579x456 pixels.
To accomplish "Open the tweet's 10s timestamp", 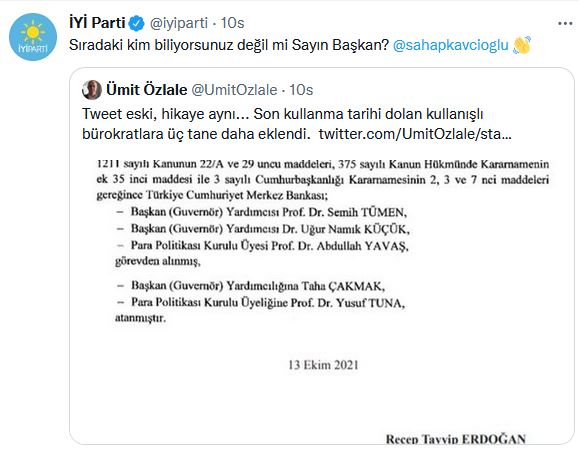I will 233,23.
